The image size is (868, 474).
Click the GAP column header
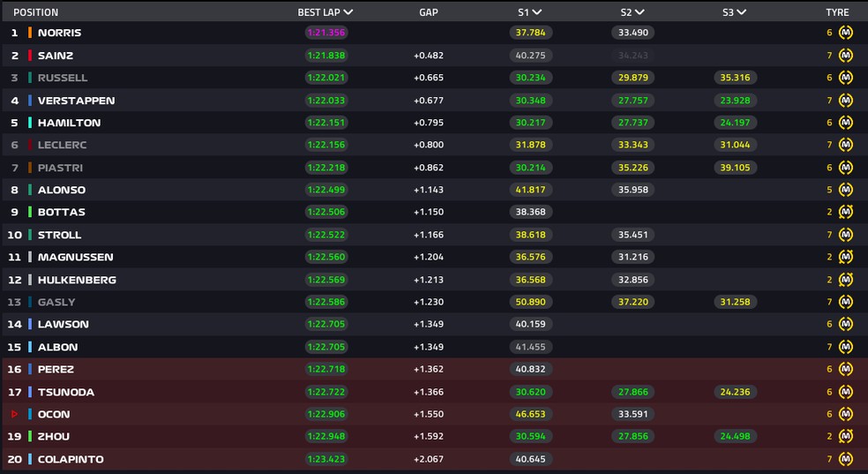pos(429,12)
